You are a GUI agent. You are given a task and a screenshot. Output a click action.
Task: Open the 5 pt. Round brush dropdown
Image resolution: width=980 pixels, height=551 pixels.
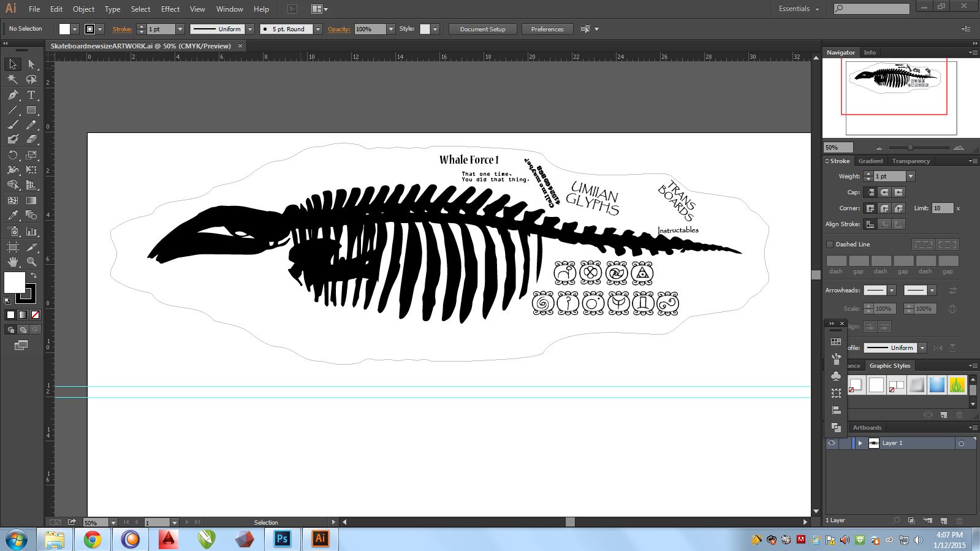[318, 29]
